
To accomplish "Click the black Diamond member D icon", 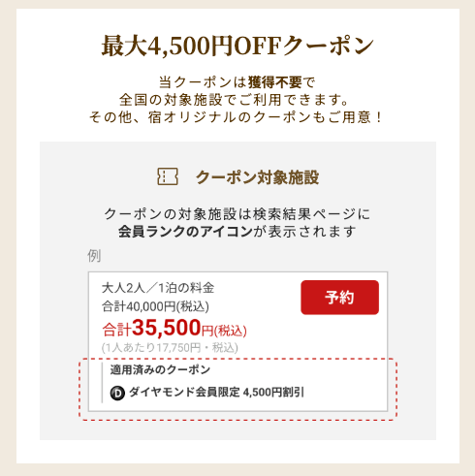I will (117, 393).
